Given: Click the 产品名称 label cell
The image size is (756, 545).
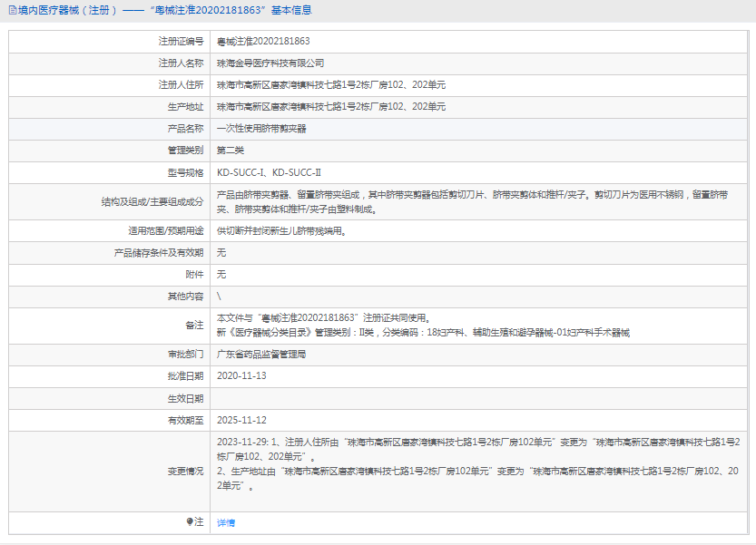Looking at the screenshot, I should (x=110, y=129).
